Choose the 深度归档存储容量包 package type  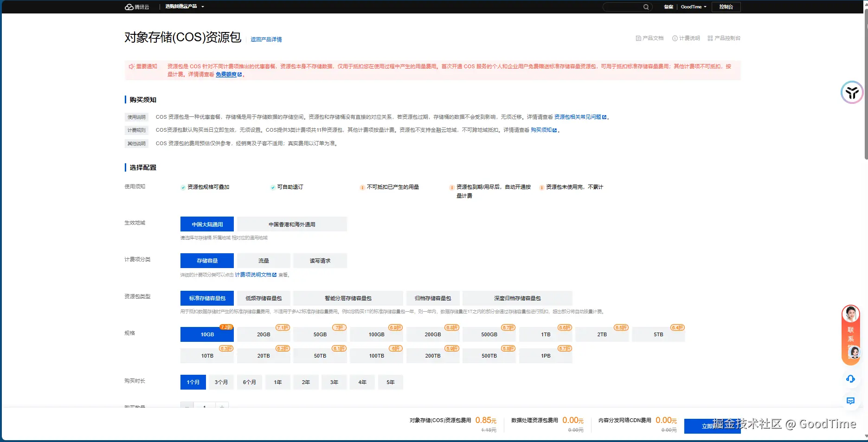pyautogui.click(x=517, y=298)
